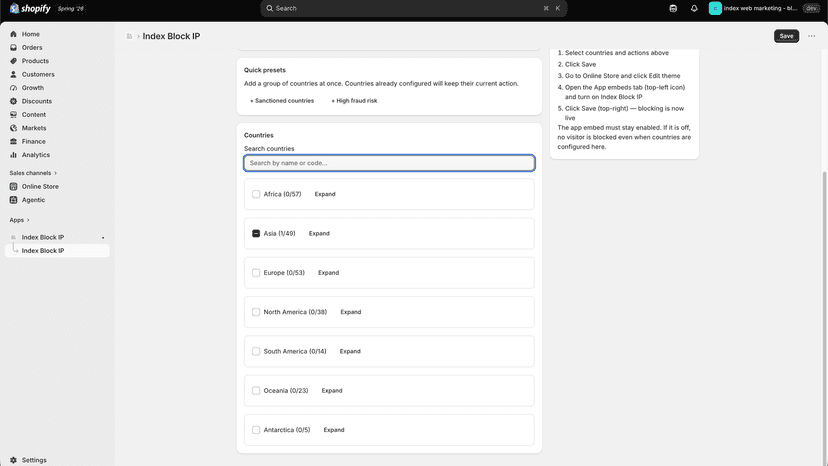828x466 pixels.
Task: Check the South America (0/14) checkbox
Action: (x=256, y=351)
